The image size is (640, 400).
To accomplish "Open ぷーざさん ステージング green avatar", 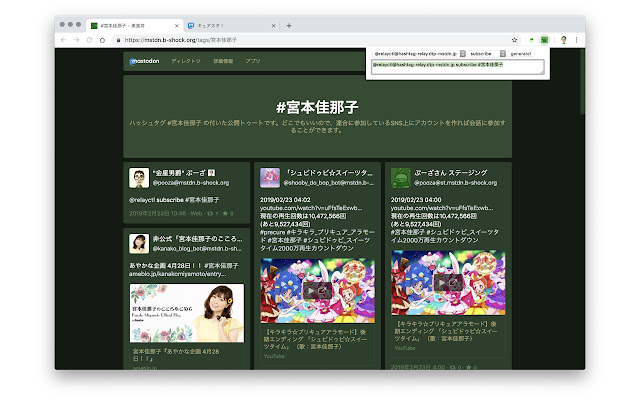I will [401, 178].
